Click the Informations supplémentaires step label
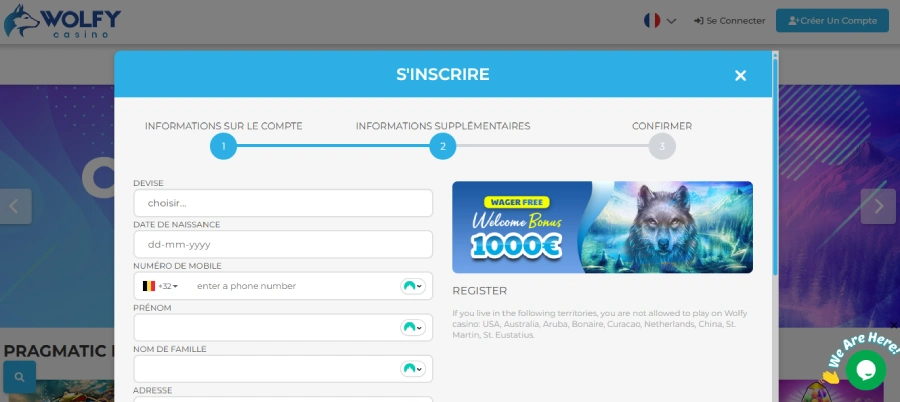Viewport: 900px width, 402px height. [443, 126]
